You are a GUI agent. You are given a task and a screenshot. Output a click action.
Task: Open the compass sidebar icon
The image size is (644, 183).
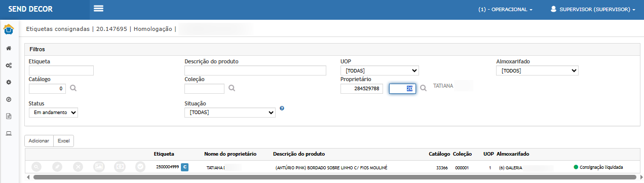(x=9, y=99)
